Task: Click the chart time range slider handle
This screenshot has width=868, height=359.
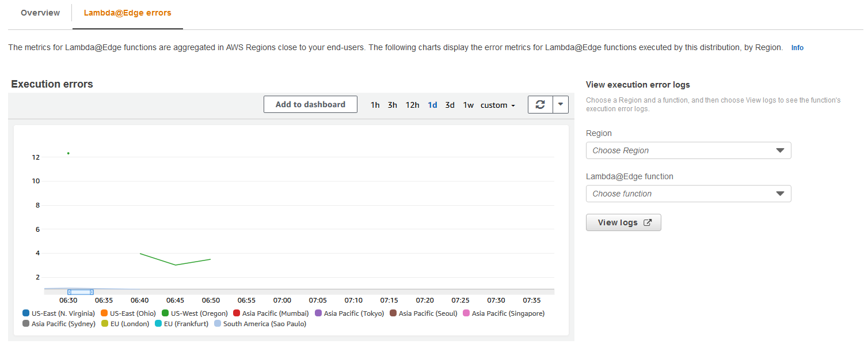Action: pyautogui.click(x=80, y=292)
